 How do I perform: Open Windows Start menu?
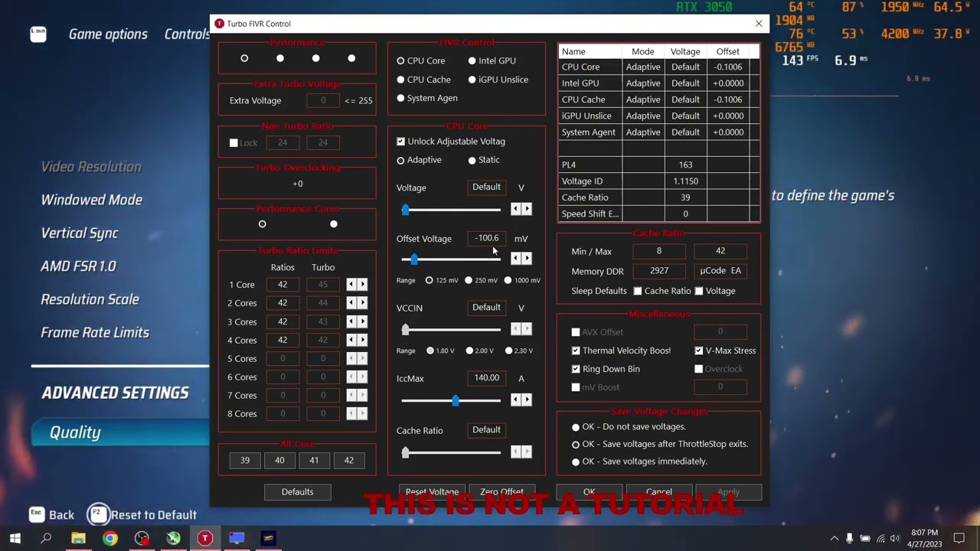tap(15, 538)
